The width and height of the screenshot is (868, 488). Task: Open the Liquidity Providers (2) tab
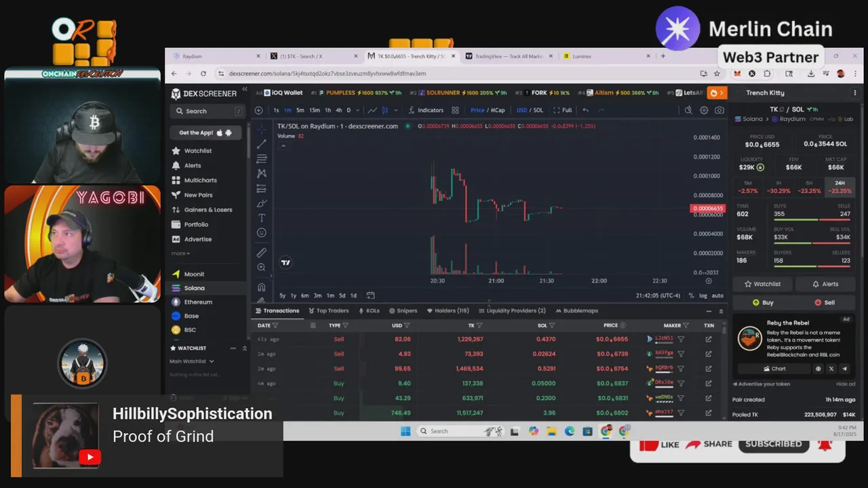click(x=512, y=311)
